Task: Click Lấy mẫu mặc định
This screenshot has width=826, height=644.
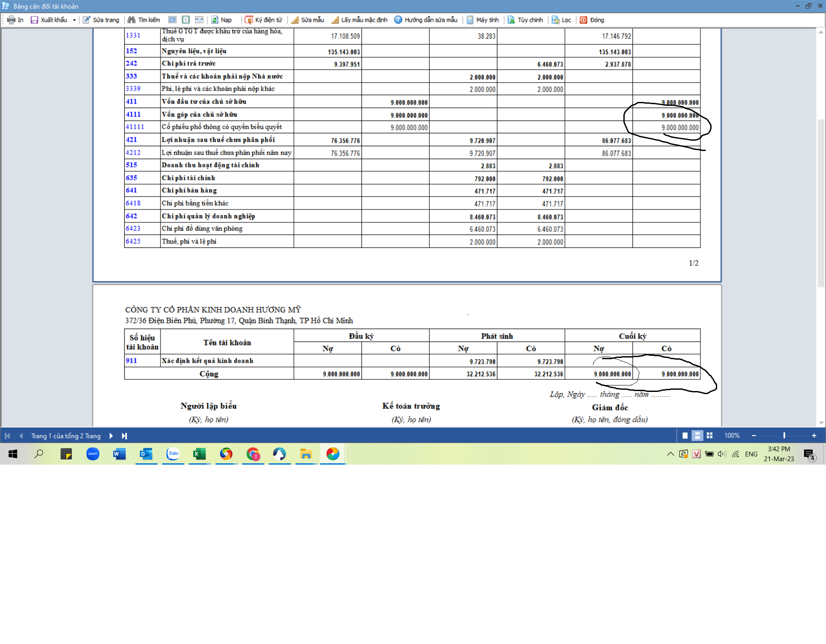Action: click(359, 20)
